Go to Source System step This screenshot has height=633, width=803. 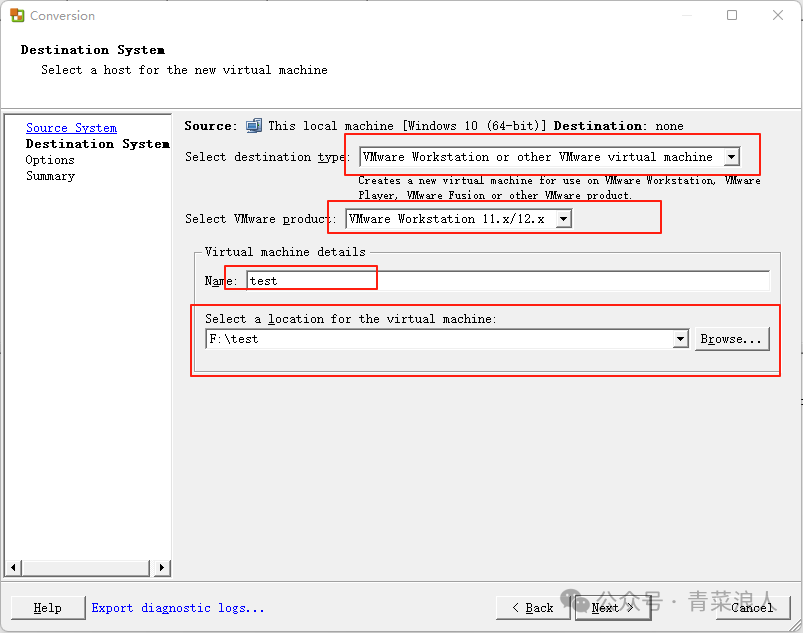click(x=71, y=128)
